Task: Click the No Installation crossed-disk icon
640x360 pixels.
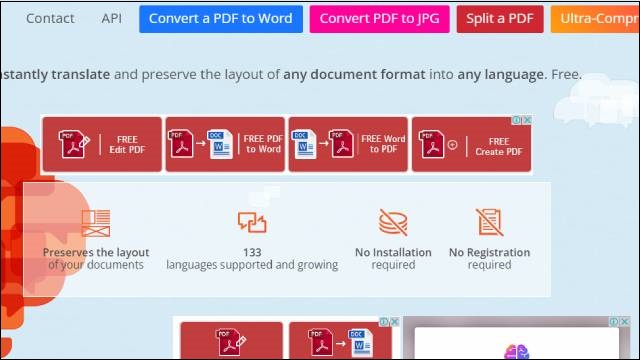Action: pyautogui.click(x=393, y=222)
